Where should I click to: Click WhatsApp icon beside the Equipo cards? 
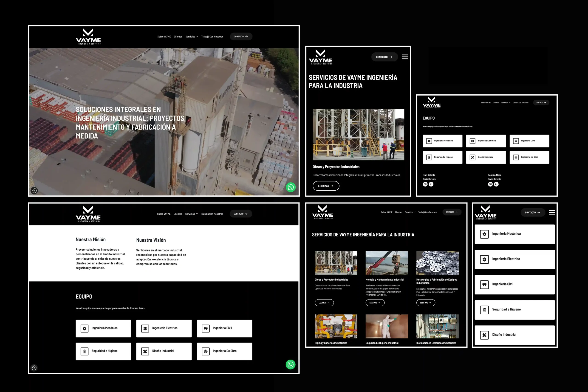pos(290,364)
